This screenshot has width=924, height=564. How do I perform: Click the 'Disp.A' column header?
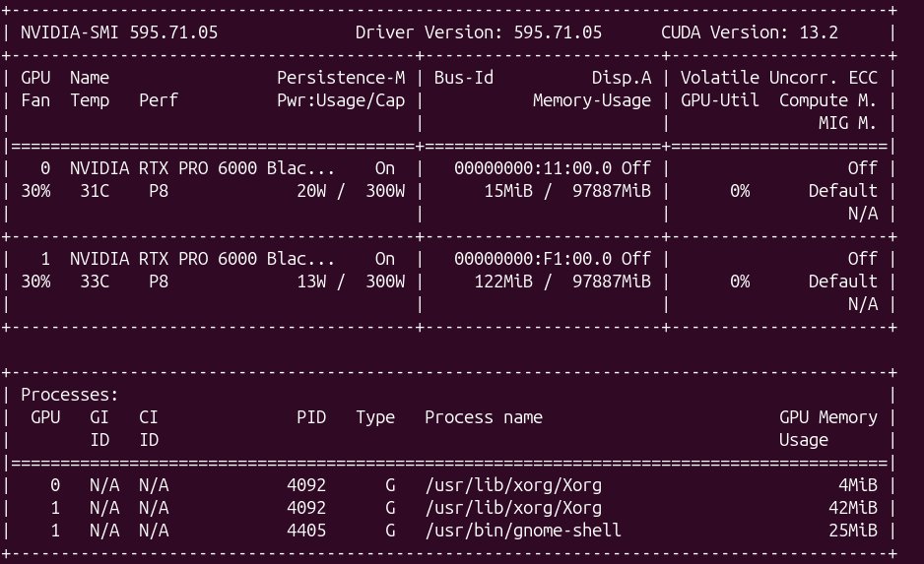[x=622, y=78]
